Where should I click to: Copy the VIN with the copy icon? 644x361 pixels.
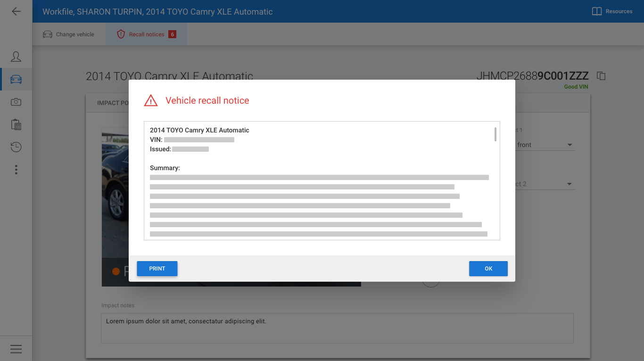point(602,76)
